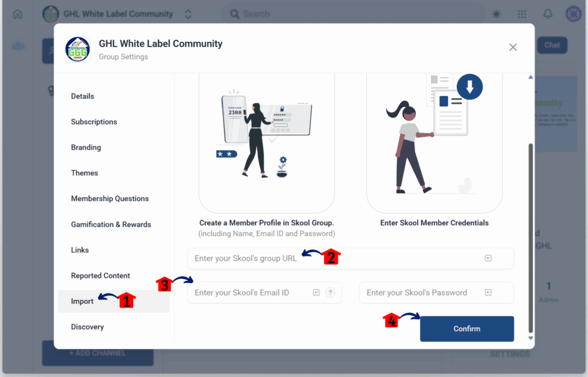Screen dimensions: 588x377
Task: Open Membership Questions settings
Action: 110,198
